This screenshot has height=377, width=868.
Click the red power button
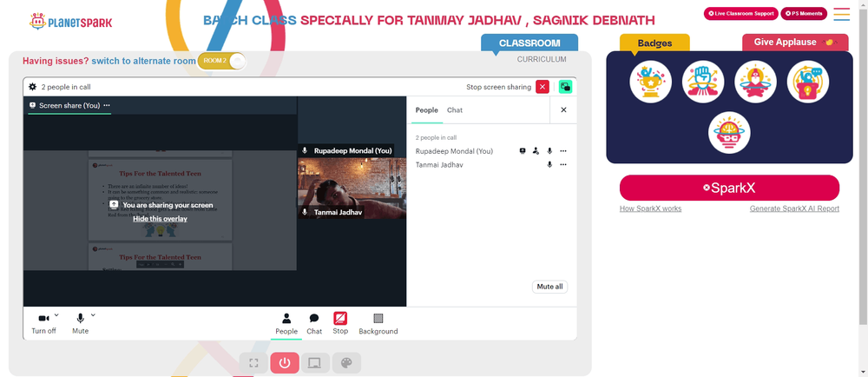(285, 363)
